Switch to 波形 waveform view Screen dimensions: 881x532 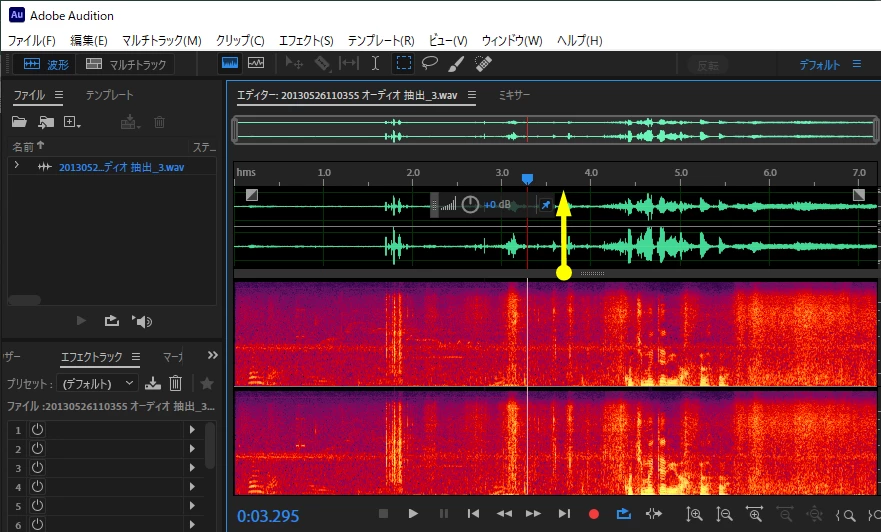point(46,65)
